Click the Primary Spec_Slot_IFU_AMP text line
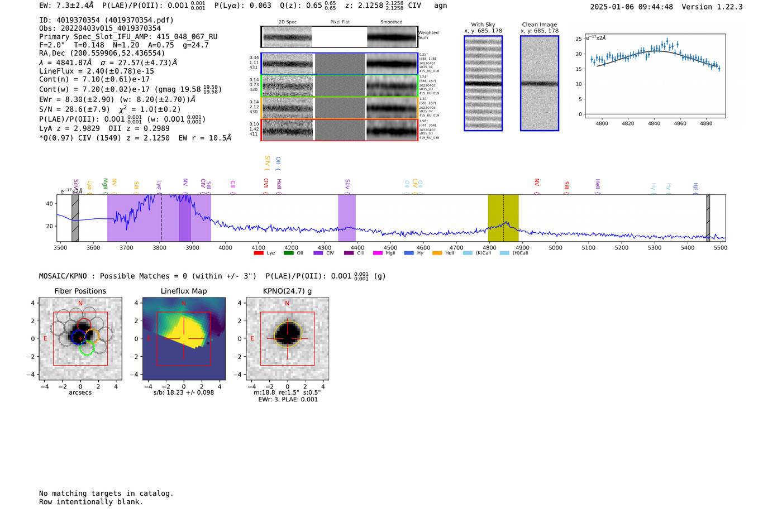Viewport: 782px width, 532px height. click(128, 37)
